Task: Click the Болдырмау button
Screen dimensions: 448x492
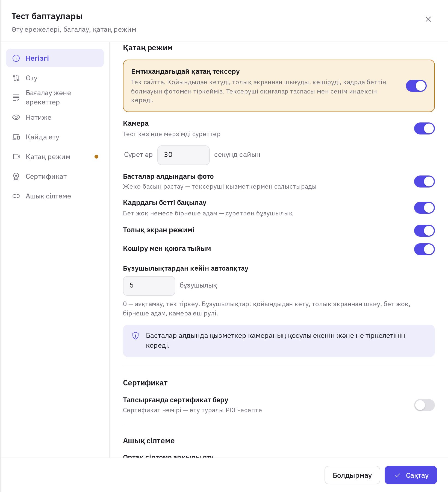Action: (x=352, y=475)
